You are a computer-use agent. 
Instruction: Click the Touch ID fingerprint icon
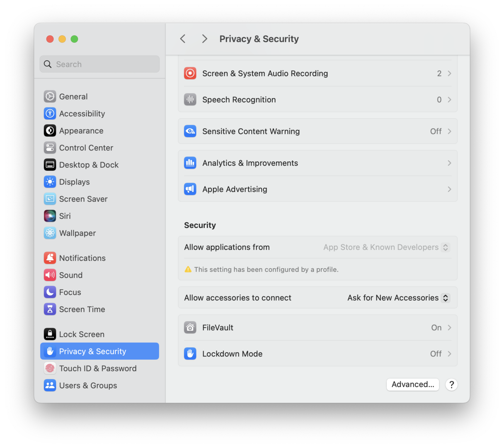[50, 368]
